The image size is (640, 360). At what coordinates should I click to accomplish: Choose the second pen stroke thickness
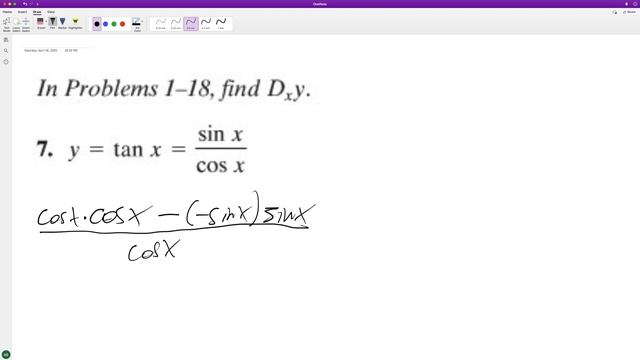point(176,24)
